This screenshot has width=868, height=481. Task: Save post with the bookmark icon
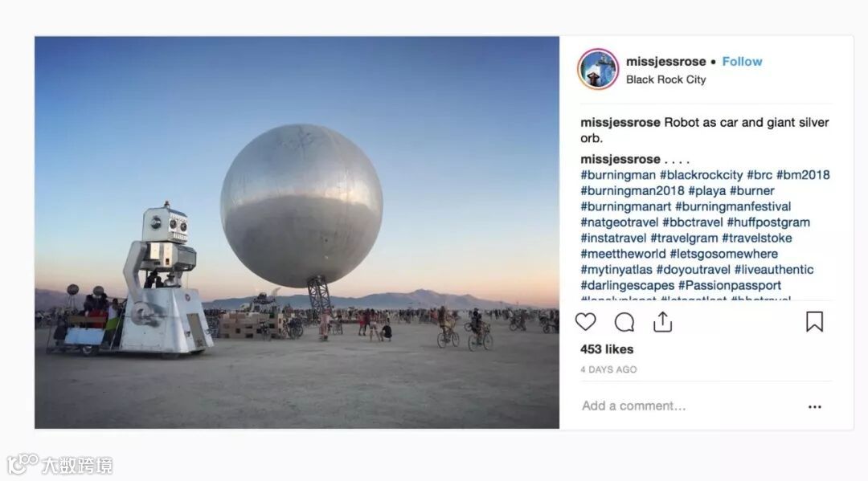pyautogui.click(x=814, y=322)
